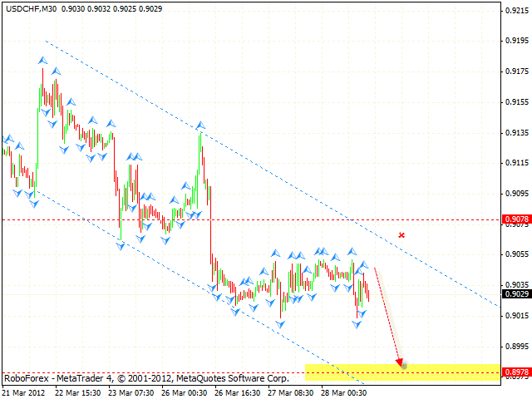Click the 0.9055 price axis label
This screenshot has height=399, width=532.
tap(515, 254)
